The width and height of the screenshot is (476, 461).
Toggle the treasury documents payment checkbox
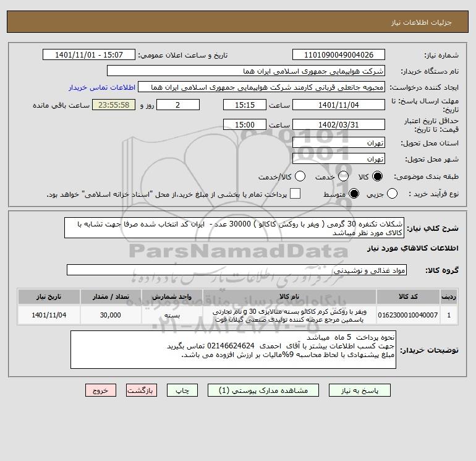pyautogui.click(x=295, y=194)
